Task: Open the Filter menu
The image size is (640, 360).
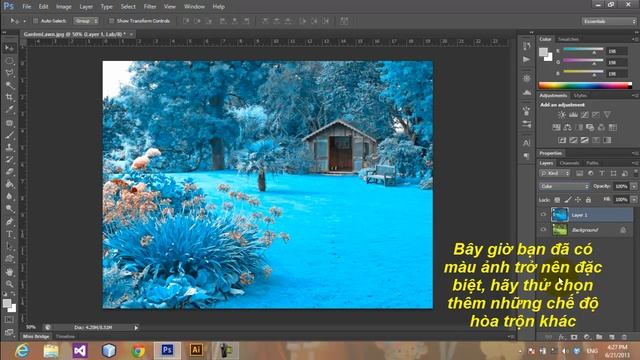Action: (150, 7)
